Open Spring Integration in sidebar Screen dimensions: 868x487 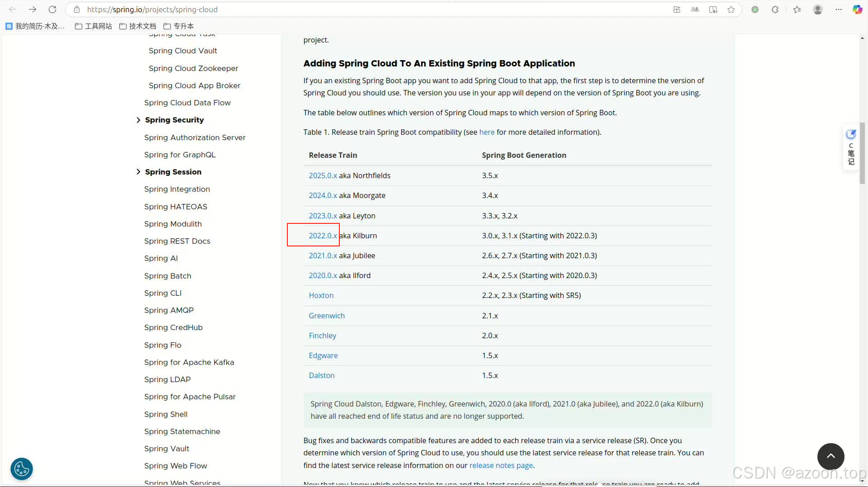(x=177, y=189)
